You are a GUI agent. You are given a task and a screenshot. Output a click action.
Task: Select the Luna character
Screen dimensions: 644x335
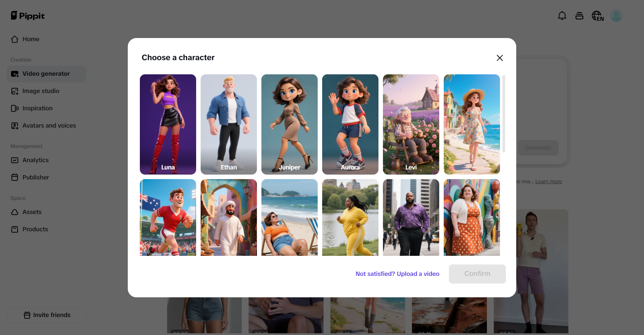point(168,124)
